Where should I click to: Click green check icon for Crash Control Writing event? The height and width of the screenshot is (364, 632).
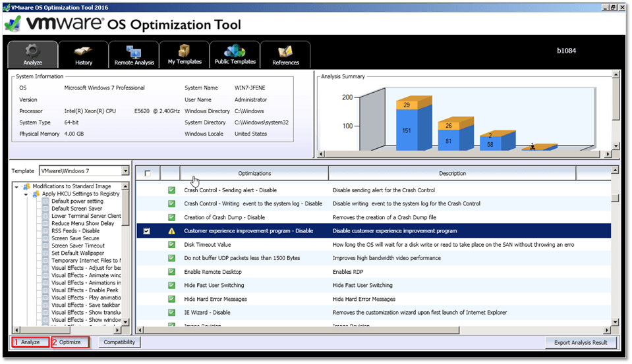(x=171, y=204)
